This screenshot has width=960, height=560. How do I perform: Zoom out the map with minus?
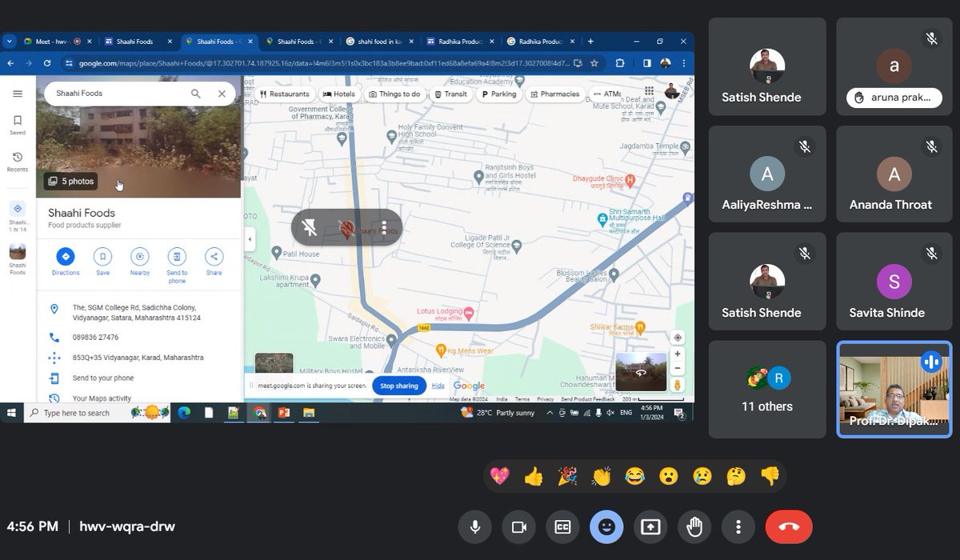pyautogui.click(x=678, y=368)
